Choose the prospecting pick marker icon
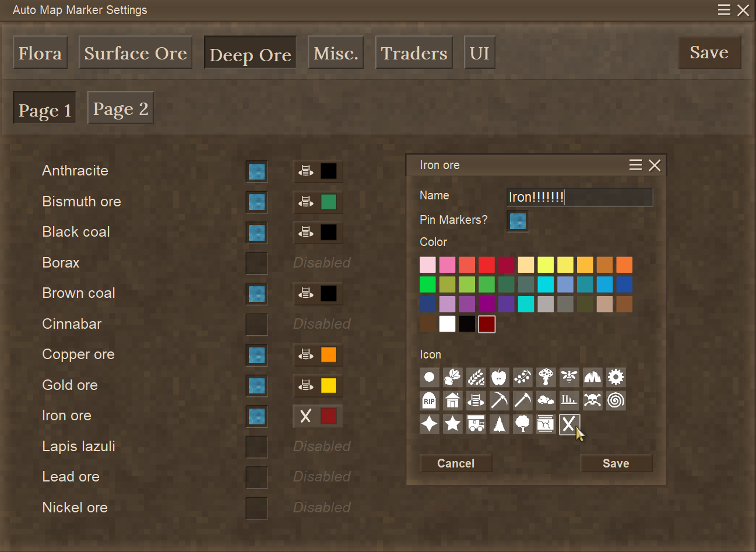The height and width of the screenshot is (552, 756). [x=523, y=400]
